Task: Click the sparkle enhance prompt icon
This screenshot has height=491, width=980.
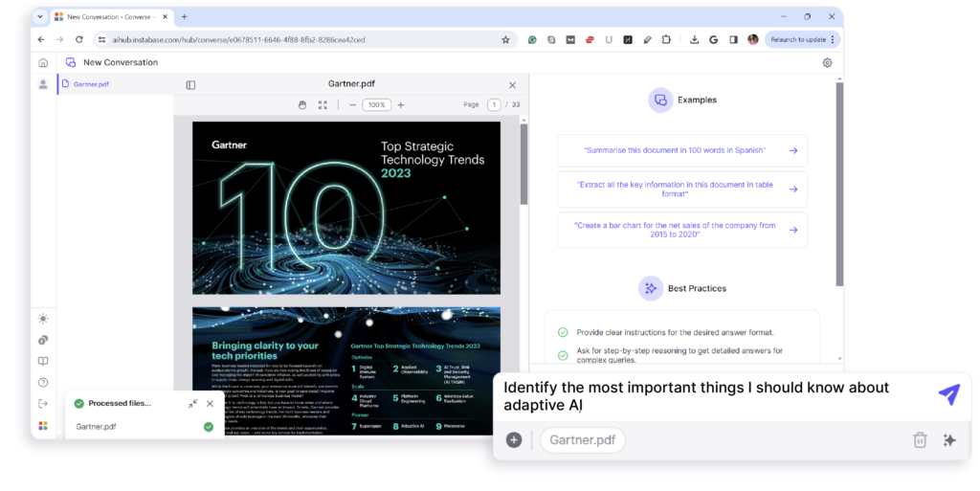Action: 948,439
